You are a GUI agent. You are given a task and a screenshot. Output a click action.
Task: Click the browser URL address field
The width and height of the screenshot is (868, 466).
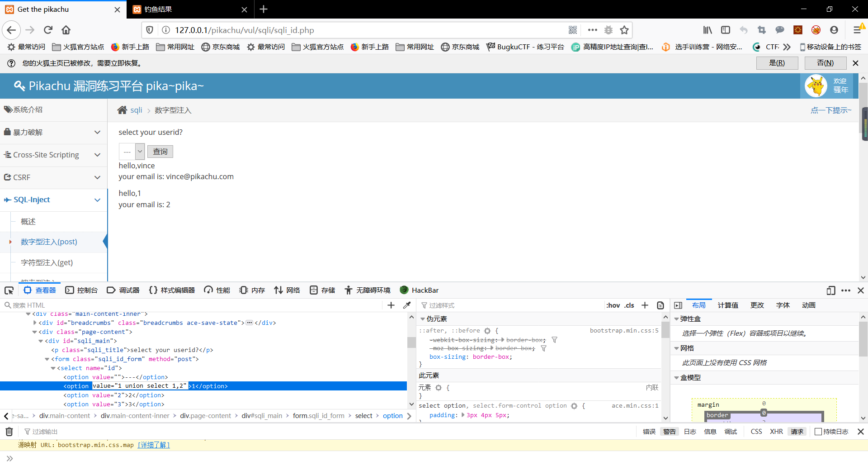368,30
